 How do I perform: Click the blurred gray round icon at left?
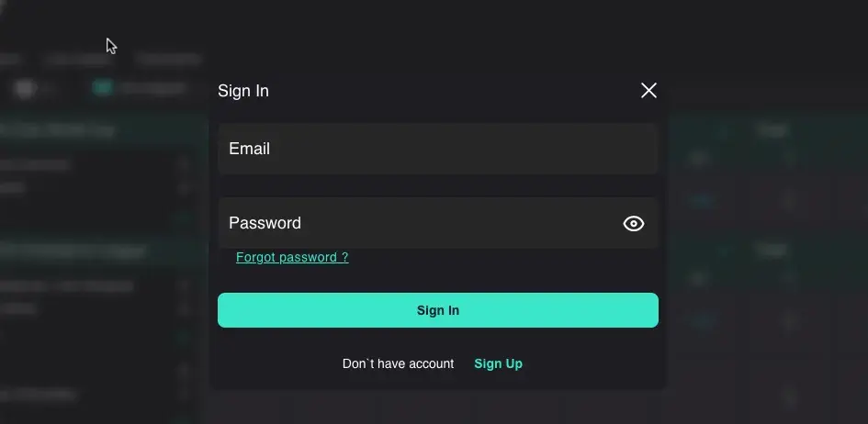pos(25,88)
